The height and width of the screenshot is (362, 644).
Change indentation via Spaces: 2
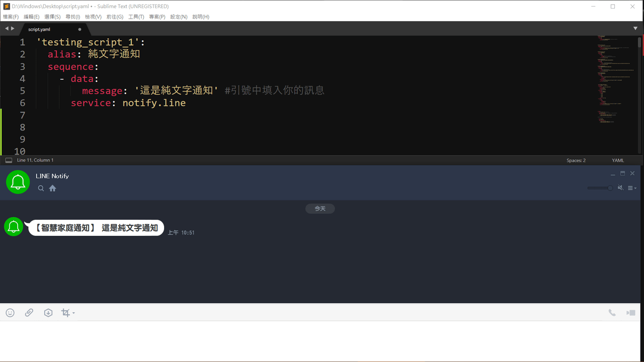point(576,160)
